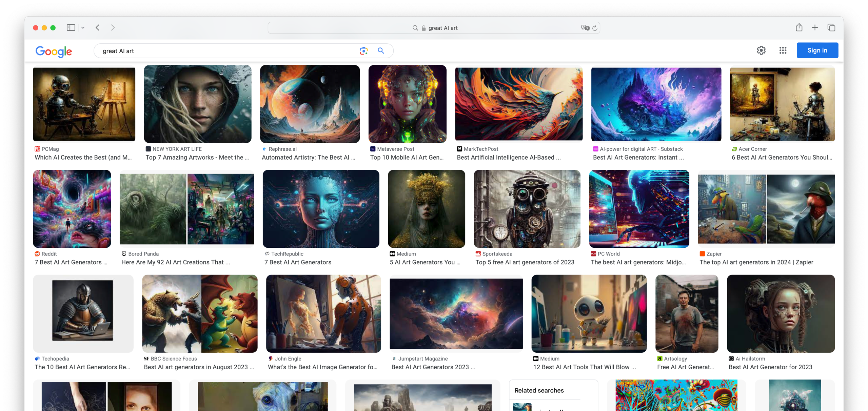Open Google settings gear icon
868x411 pixels.
[761, 50]
